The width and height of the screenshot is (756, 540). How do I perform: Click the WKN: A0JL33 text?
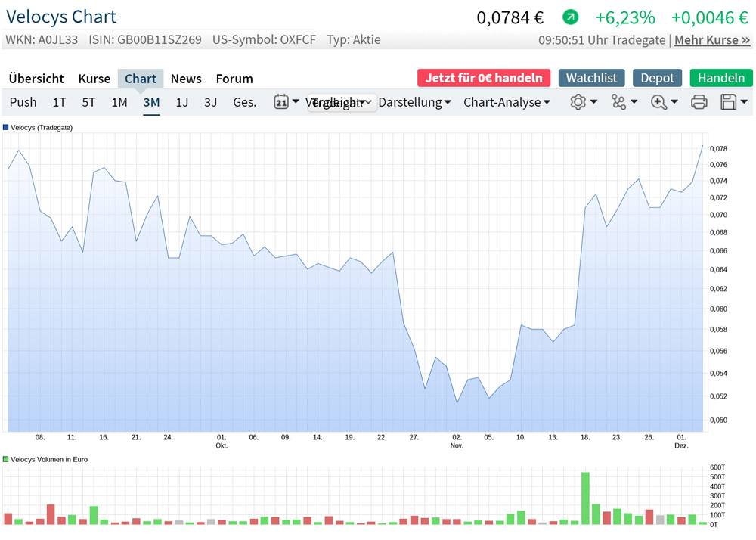point(42,39)
